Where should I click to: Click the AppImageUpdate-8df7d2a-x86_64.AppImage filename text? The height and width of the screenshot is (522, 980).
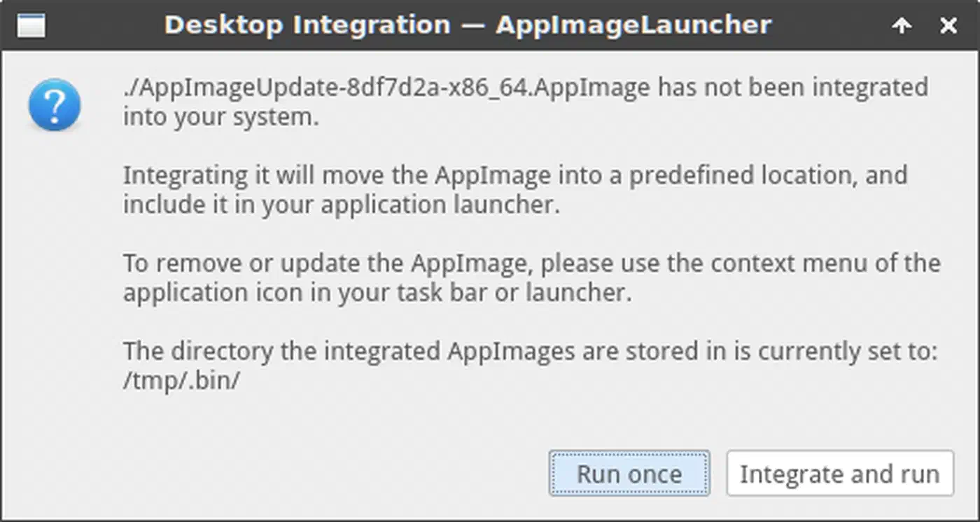coord(388,88)
